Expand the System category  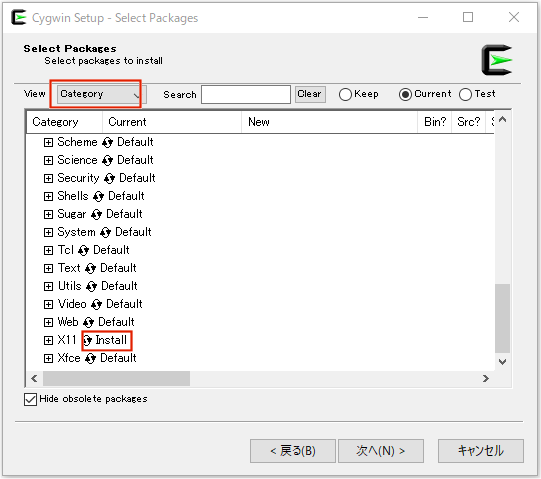[48, 232]
